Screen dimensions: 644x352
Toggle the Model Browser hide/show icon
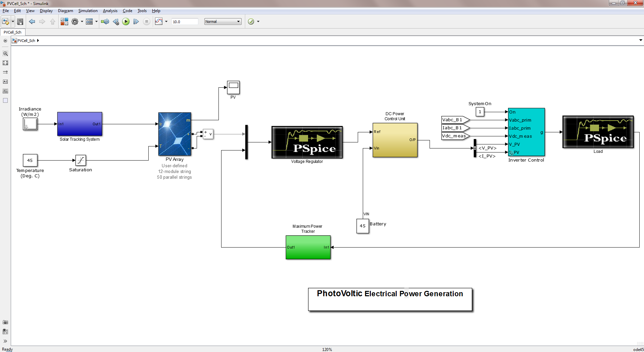coord(5,41)
